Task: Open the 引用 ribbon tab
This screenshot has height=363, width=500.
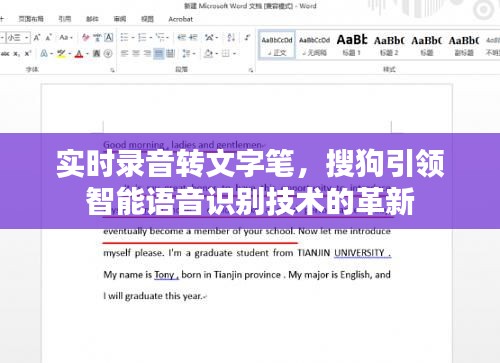Action: pyautogui.click(x=65, y=19)
